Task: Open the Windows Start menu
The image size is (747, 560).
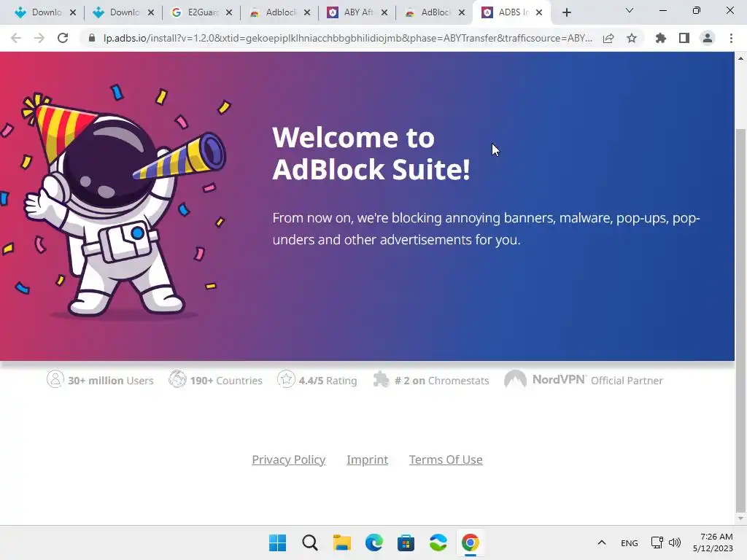Action: 278,542
